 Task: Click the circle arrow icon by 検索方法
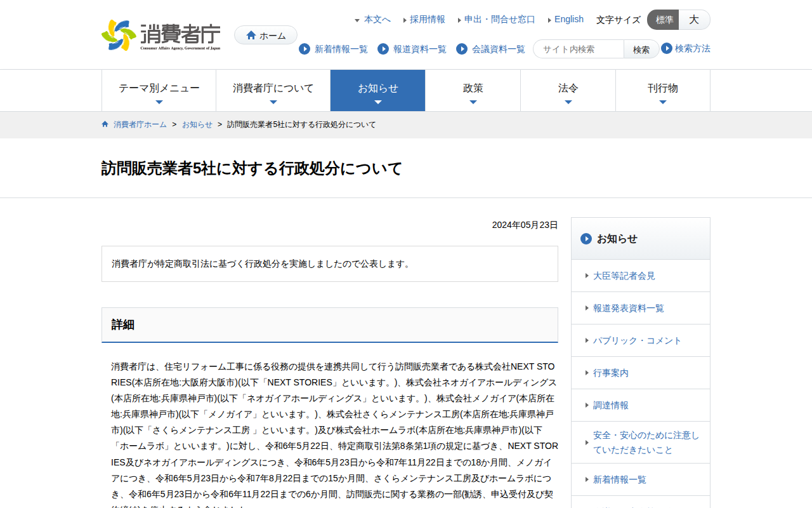pyautogui.click(x=667, y=48)
